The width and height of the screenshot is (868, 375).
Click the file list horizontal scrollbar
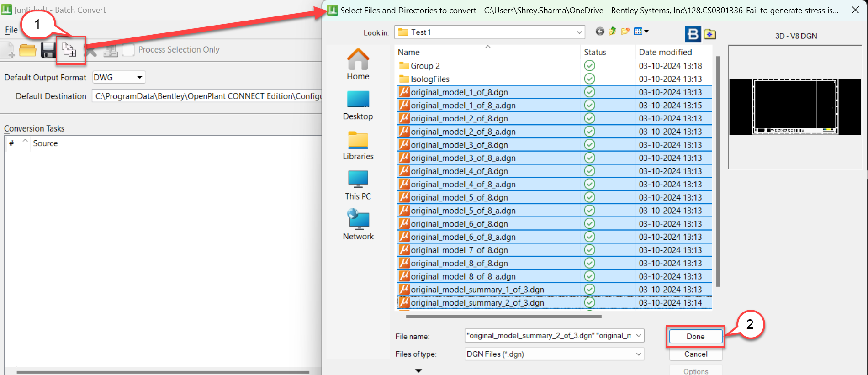503,316
